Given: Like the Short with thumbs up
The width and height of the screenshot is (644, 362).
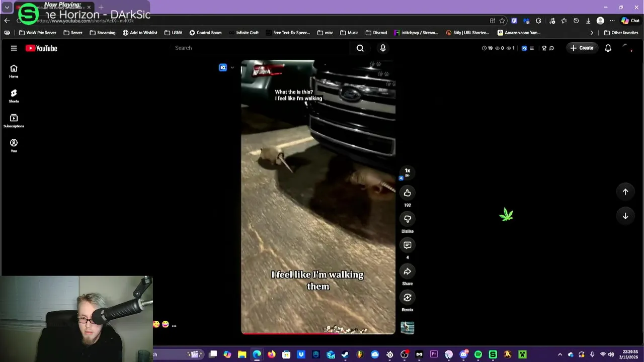Looking at the screenshot, I should (x=407, y=193).
